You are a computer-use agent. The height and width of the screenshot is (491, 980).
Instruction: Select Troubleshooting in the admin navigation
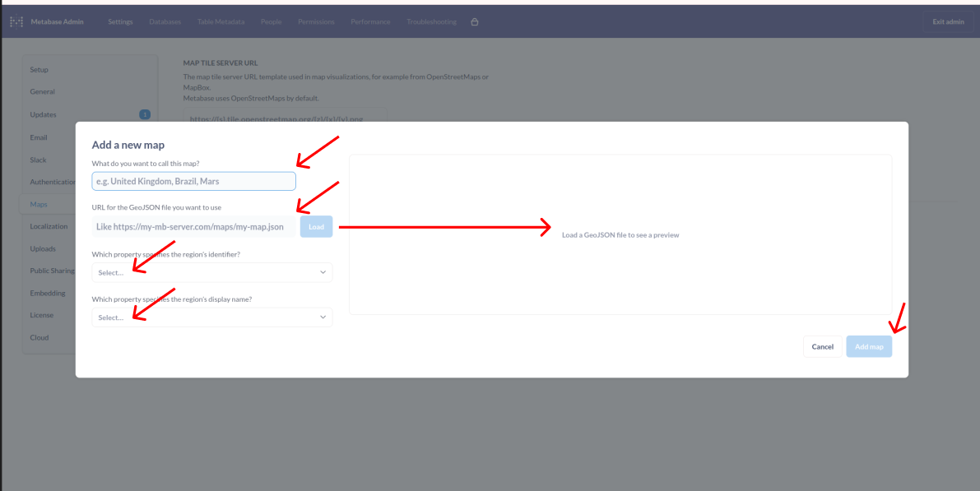[x=431, y=22]
